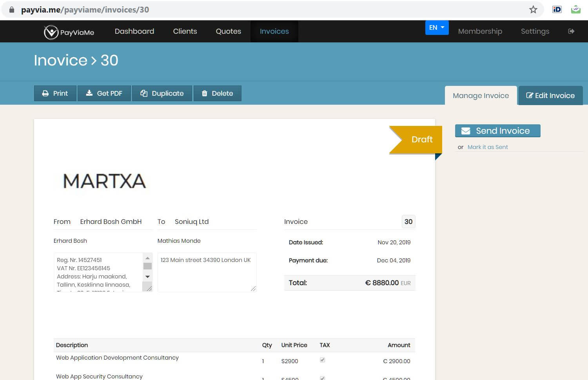
Task: Click scroll down arrow in sender details box
Action: pos(147,277)
